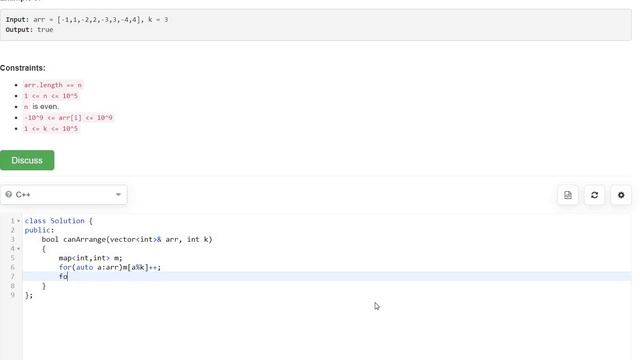Click the '-10^9 <= arr[i] <= 10^9' constraint
Viewport: 640px width, 360px height.
click(68, 118)
